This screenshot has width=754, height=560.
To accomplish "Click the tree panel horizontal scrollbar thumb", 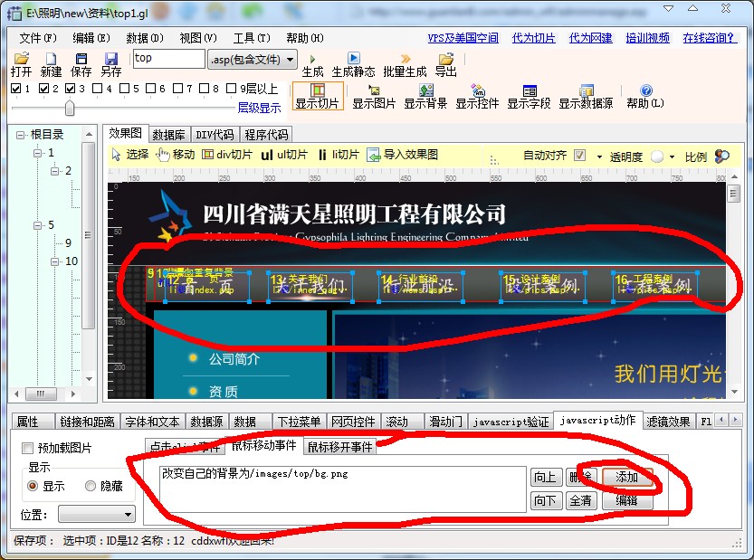I will coord(41,394).
